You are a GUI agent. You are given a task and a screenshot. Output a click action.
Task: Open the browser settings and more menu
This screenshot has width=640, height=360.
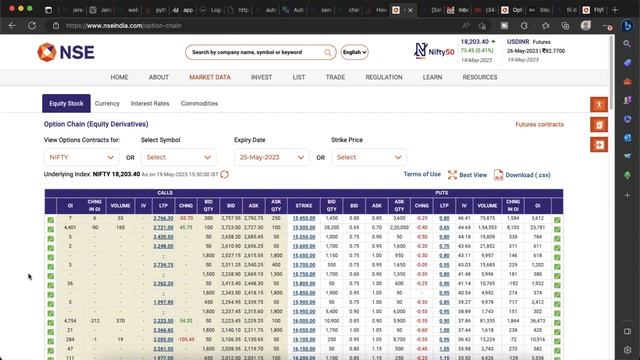click(x=607, y=26)
